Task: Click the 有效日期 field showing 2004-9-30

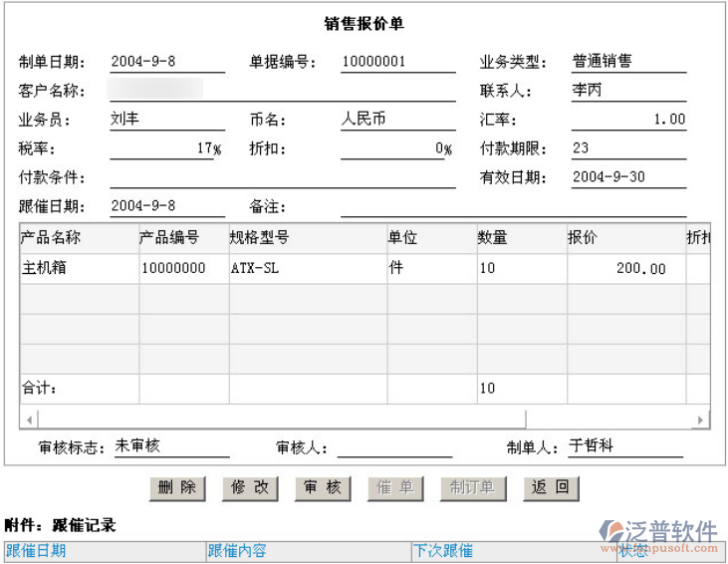Action: tap(627, 177)
